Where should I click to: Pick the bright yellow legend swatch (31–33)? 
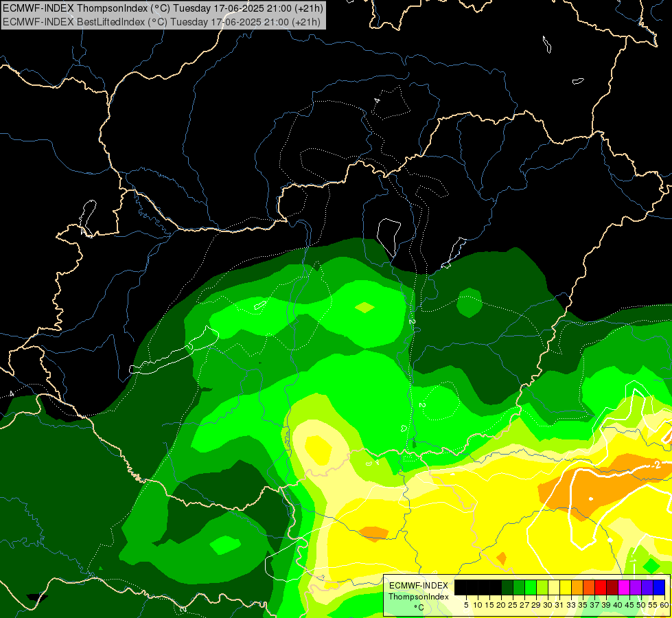pos(566,587)
